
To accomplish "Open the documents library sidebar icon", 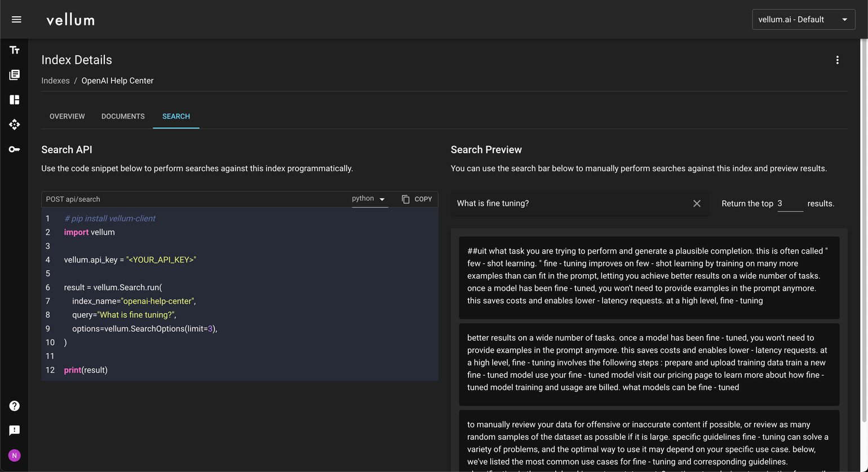I will coord(15,75).
